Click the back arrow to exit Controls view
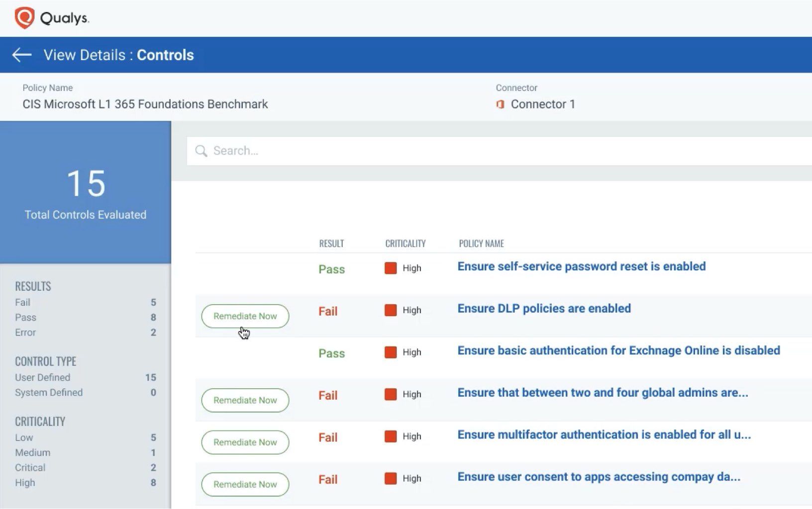 (21, 55)
